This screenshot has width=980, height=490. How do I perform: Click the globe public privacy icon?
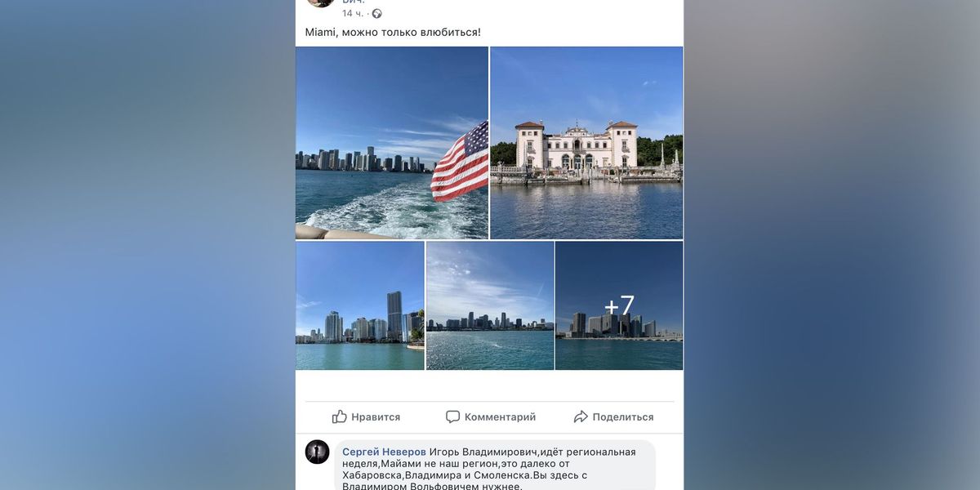pyautogui.click(x=376, y=13)
